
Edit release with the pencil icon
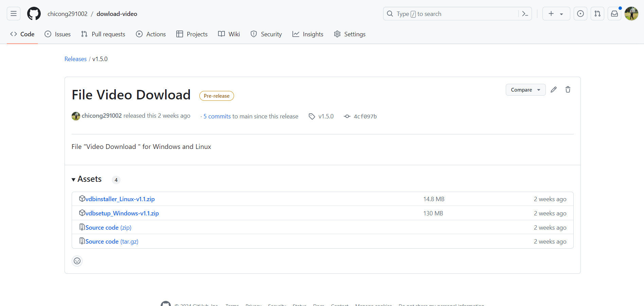(x=554, y=90)
